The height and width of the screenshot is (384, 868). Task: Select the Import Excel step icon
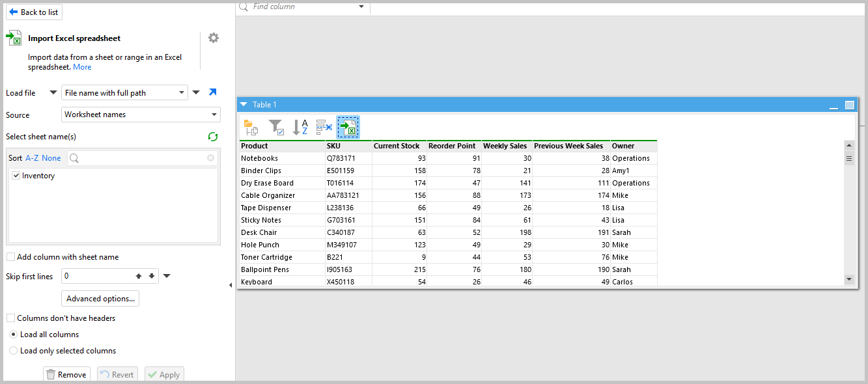click(348, 127)
